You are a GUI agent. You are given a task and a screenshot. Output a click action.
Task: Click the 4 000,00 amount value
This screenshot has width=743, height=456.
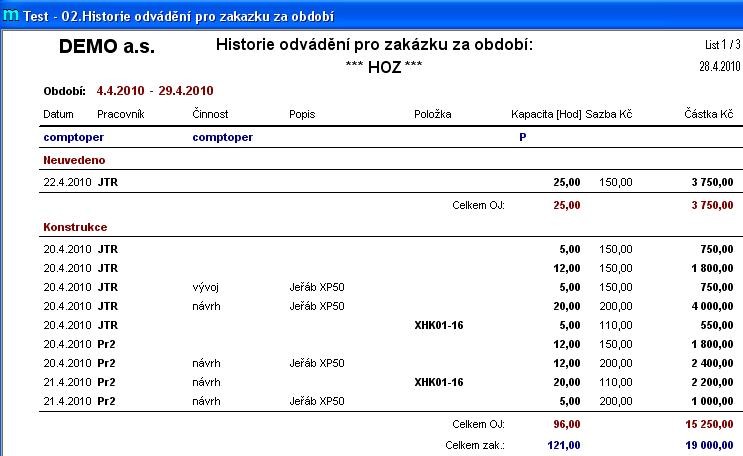tap(711, 306)
